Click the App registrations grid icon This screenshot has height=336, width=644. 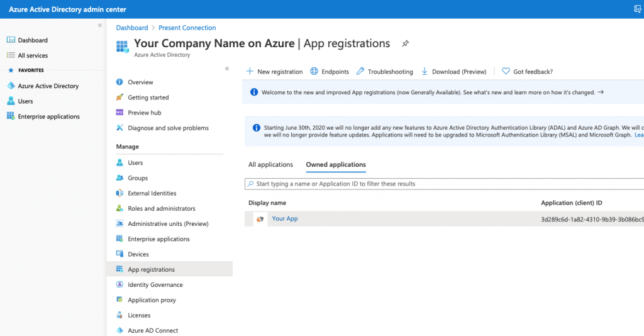pyautogui.click(x=119, y=269)
